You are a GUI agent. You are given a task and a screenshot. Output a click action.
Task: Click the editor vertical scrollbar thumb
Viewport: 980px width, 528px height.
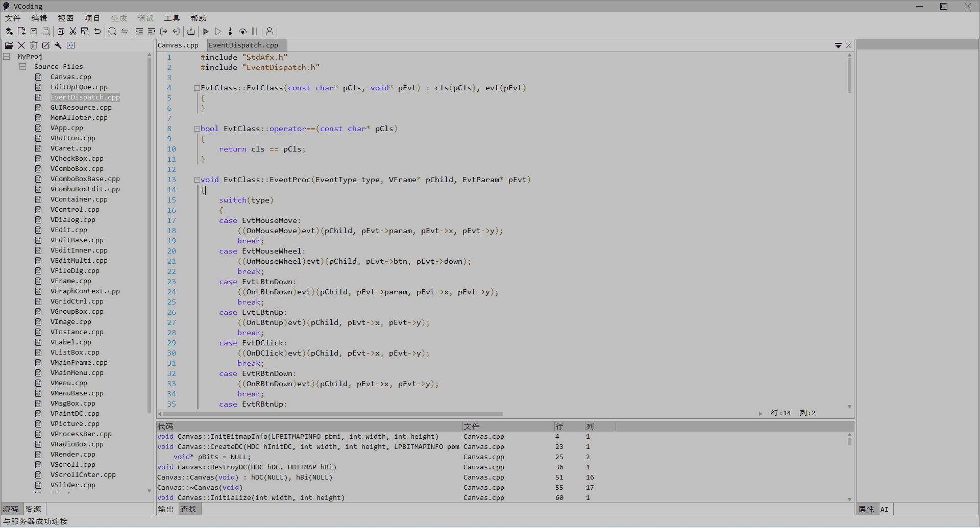point(849,76)
